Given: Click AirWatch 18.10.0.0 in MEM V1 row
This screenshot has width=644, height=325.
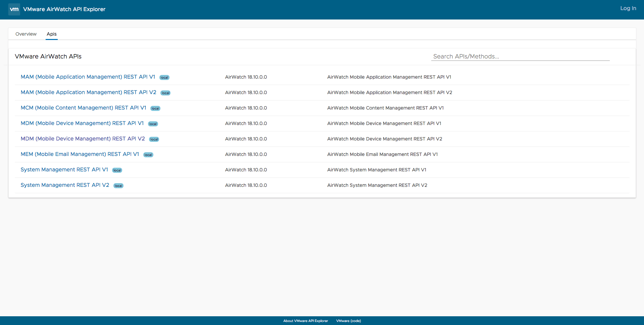Looking at the screenshot, I should (x=246, y=154).
